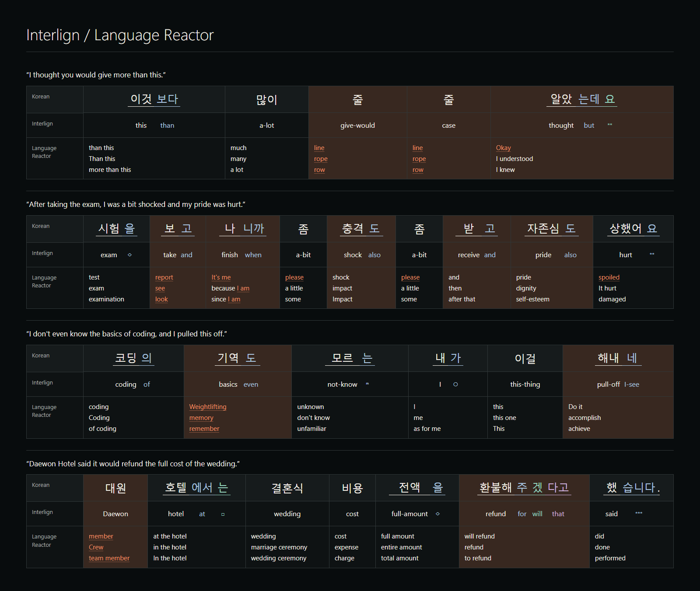
Task: Click the 'entire amount' translation
Action: tap(402, 547)
